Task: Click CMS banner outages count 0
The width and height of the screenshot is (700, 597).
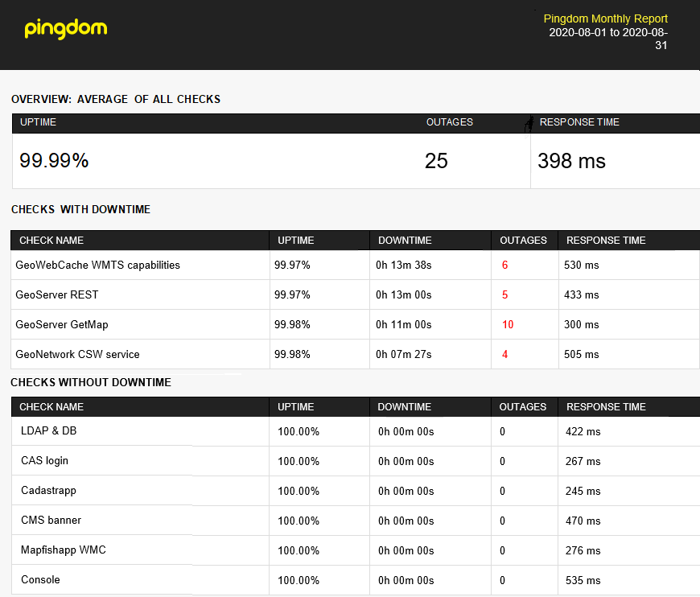Action: point(502,521)
